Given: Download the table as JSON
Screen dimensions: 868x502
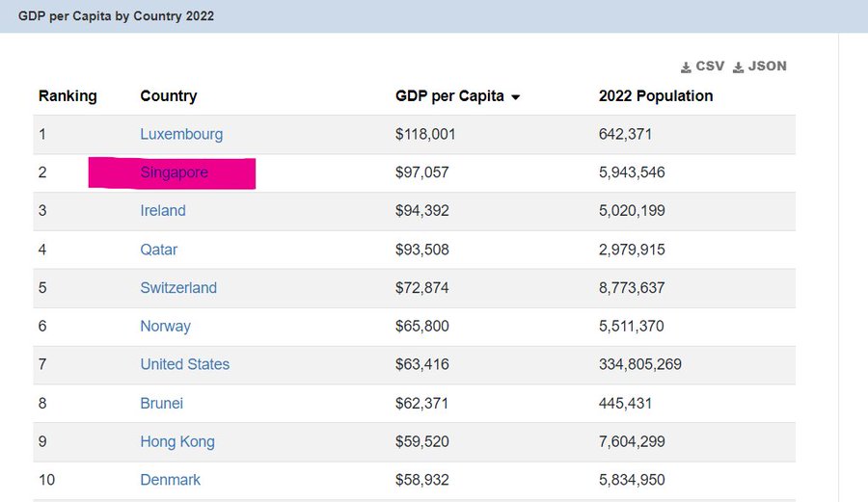Looking at the screenshot, I should pos(760,66).
